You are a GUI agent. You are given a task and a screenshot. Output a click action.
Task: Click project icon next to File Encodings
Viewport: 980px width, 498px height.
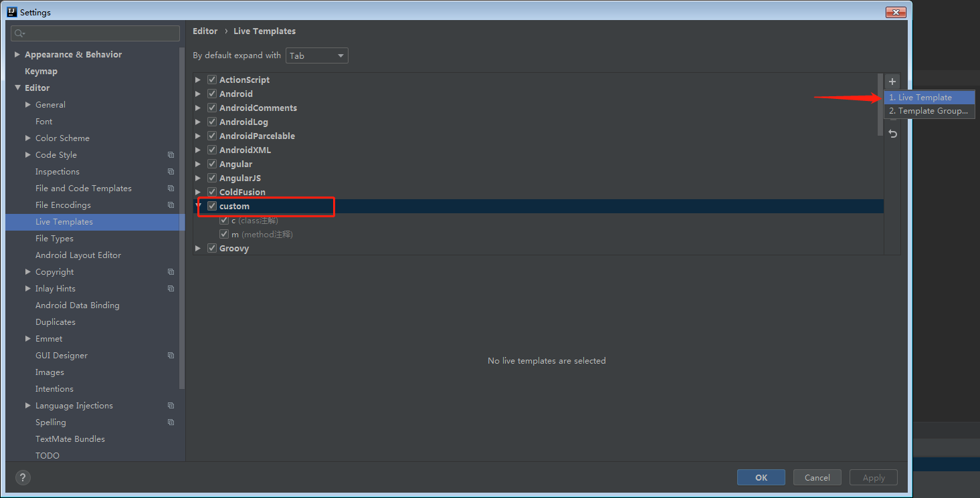point(171,205)
